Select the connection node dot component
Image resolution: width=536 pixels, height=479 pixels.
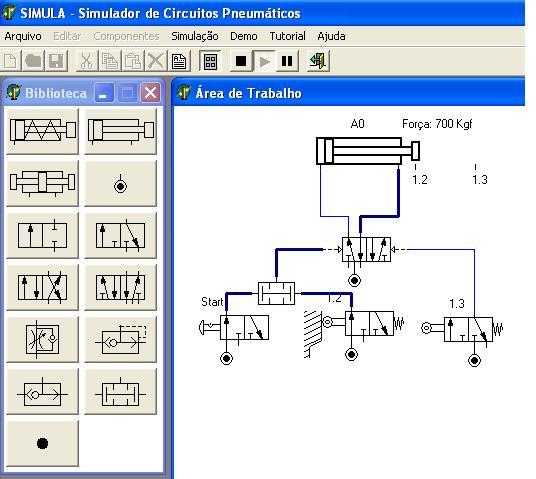tap(42, 443)
